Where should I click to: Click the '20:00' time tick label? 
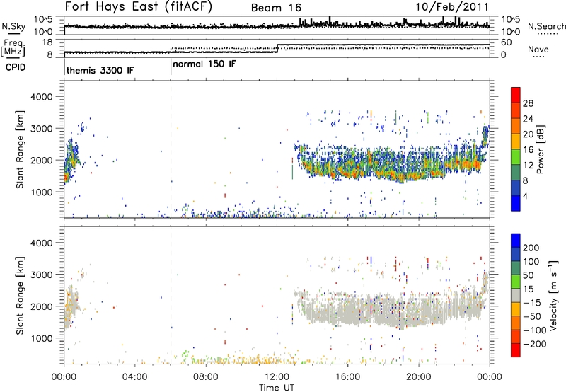418,377
